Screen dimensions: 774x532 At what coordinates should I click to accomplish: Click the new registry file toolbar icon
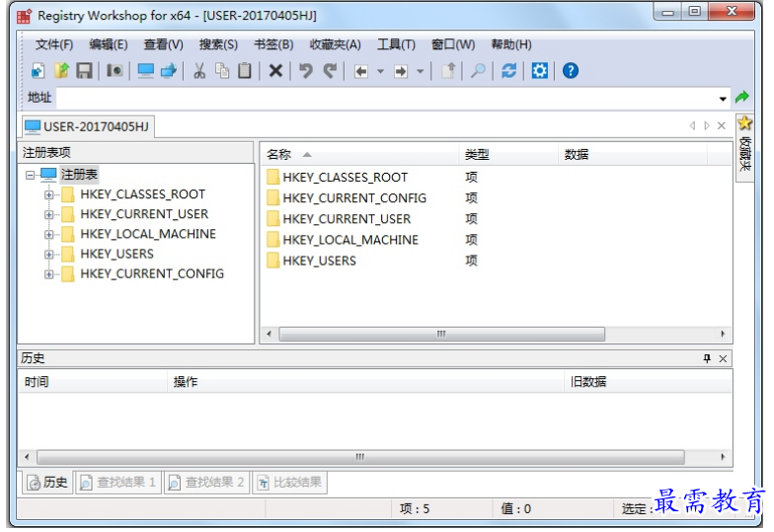click(x=38, y=71)
